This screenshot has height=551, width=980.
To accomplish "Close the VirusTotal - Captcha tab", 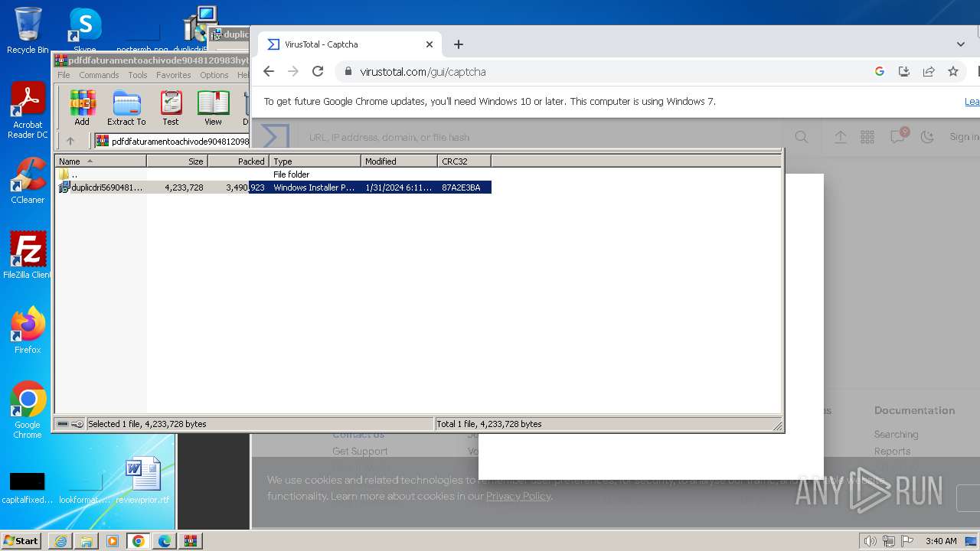I will (430, 44).
